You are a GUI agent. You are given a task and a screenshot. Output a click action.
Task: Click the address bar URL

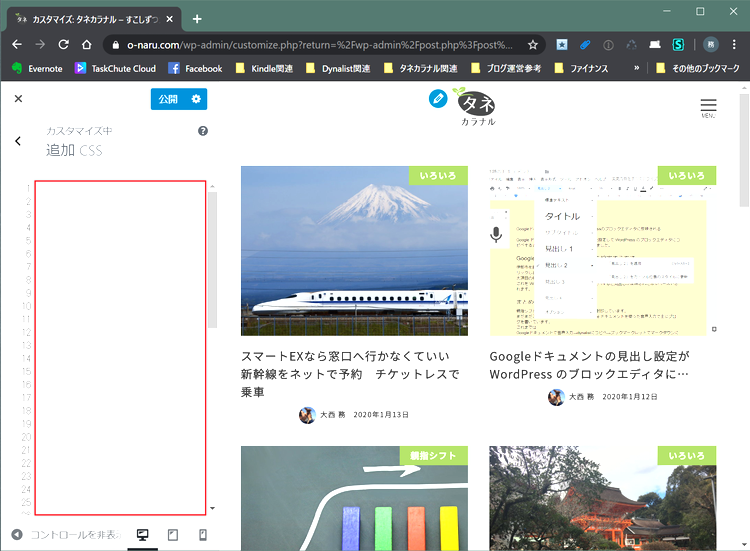pyautogui.click(x=320, y=45)
